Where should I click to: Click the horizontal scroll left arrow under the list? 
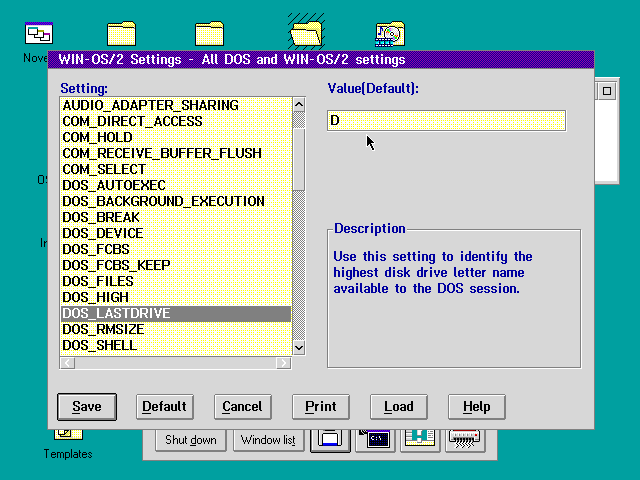68,363
